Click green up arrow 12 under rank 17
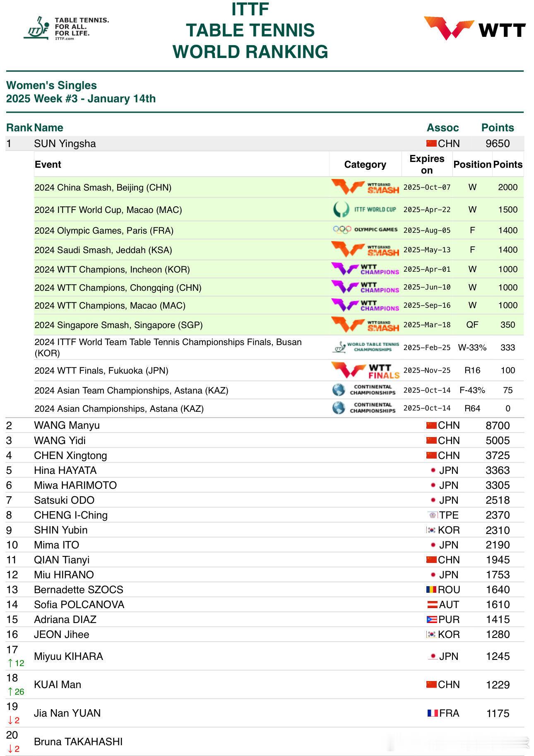 [x=16, y=663]
